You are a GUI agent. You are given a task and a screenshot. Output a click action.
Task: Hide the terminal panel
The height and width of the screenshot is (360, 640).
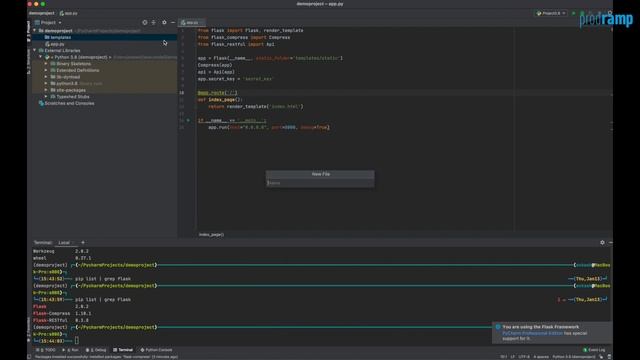point(610,242)
